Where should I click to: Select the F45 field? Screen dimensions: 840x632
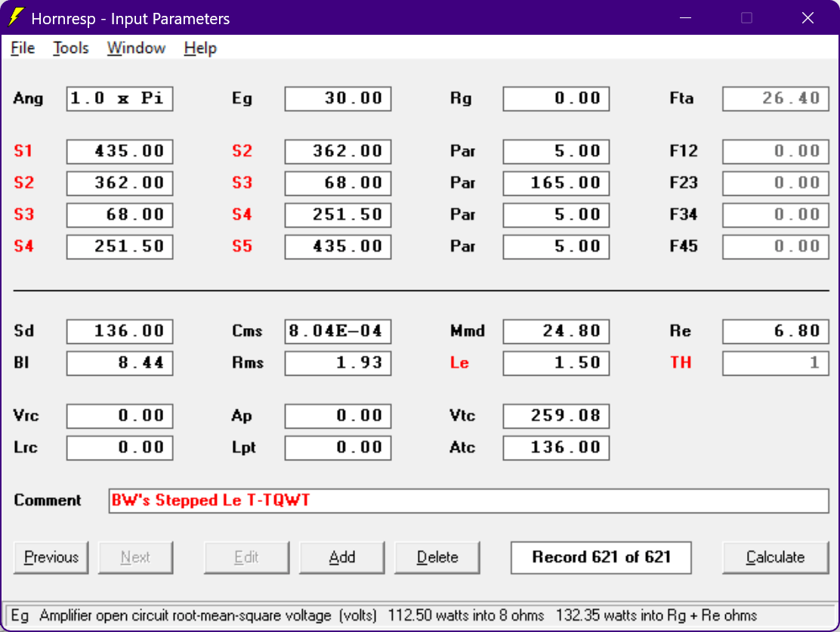(x=776, y=246)
